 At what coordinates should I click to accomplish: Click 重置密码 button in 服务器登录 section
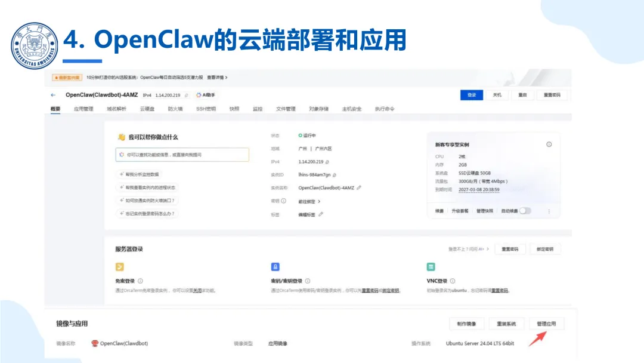click(x=510, y=249)
